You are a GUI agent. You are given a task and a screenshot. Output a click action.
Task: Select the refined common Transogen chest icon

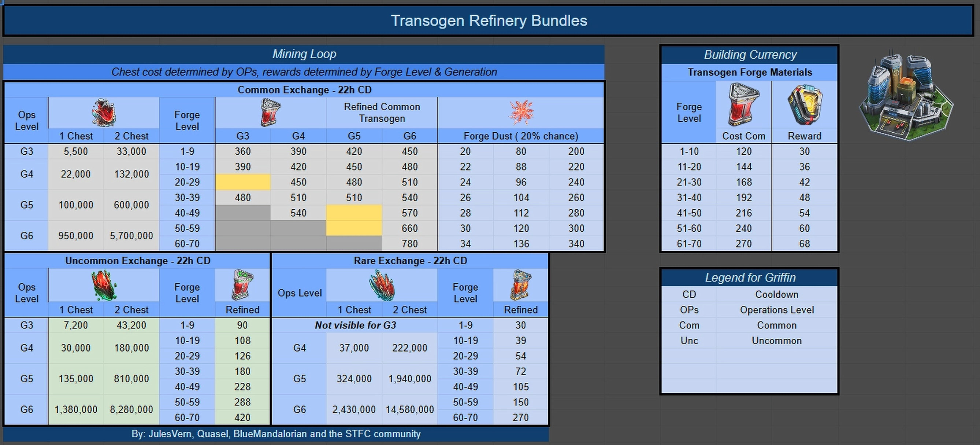point(271,112)
